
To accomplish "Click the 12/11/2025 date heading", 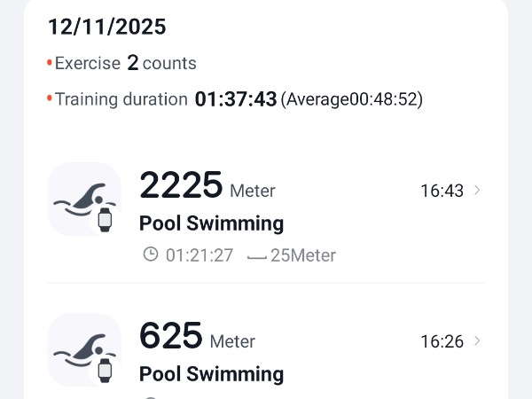I will [x=107, y=27].
